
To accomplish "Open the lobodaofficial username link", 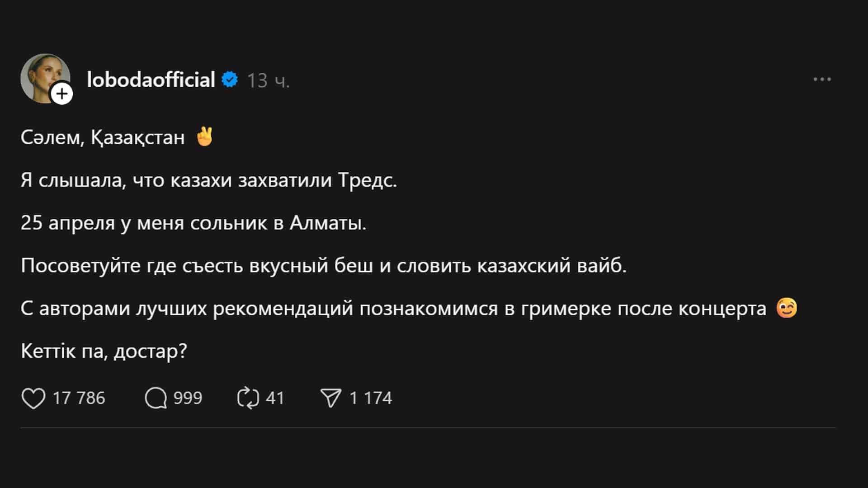I will [x=151, y=80].
